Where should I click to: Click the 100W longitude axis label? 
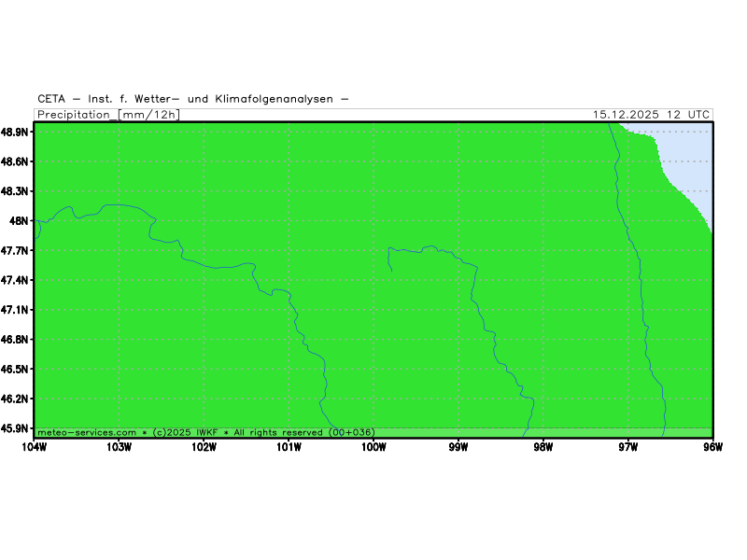tap(373, 447)
